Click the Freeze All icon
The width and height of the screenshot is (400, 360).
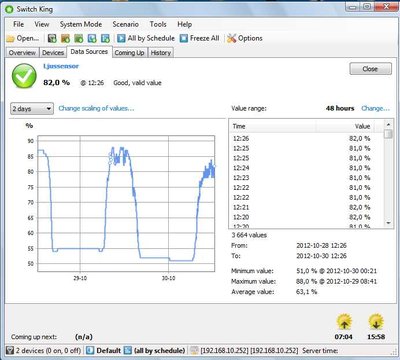(x=184, y=38)
